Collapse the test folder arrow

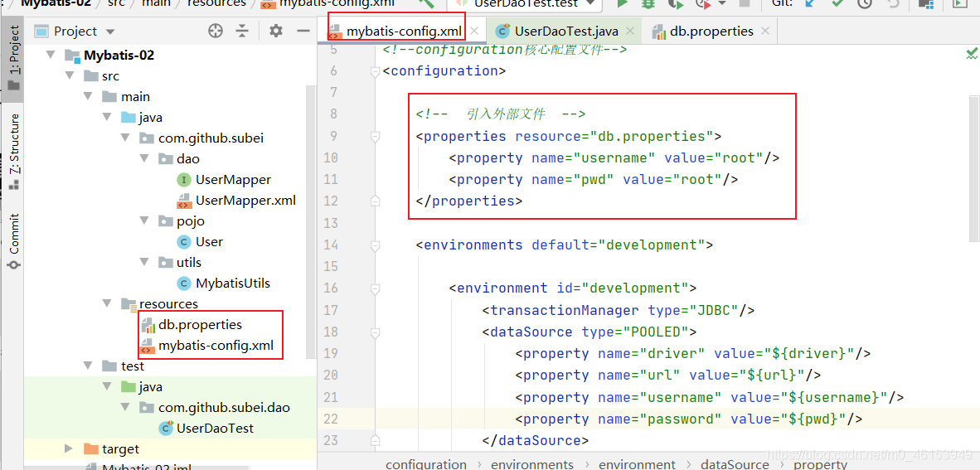(88, 366)
